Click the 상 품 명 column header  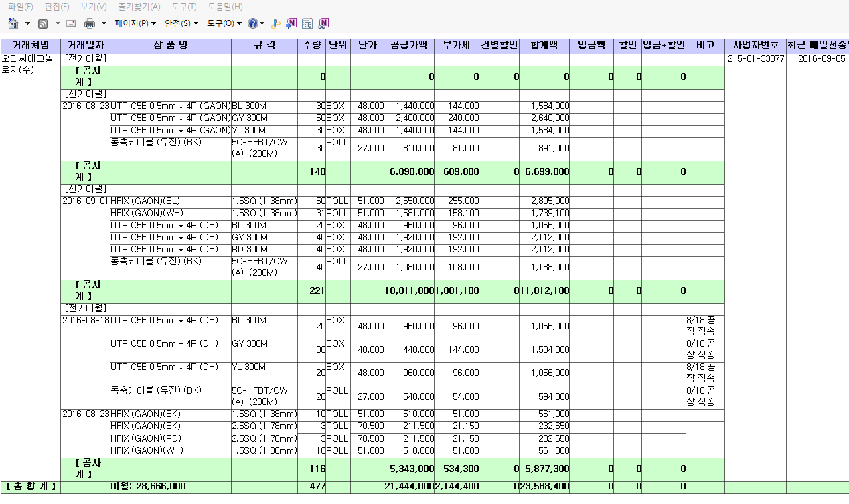point(171,46)
